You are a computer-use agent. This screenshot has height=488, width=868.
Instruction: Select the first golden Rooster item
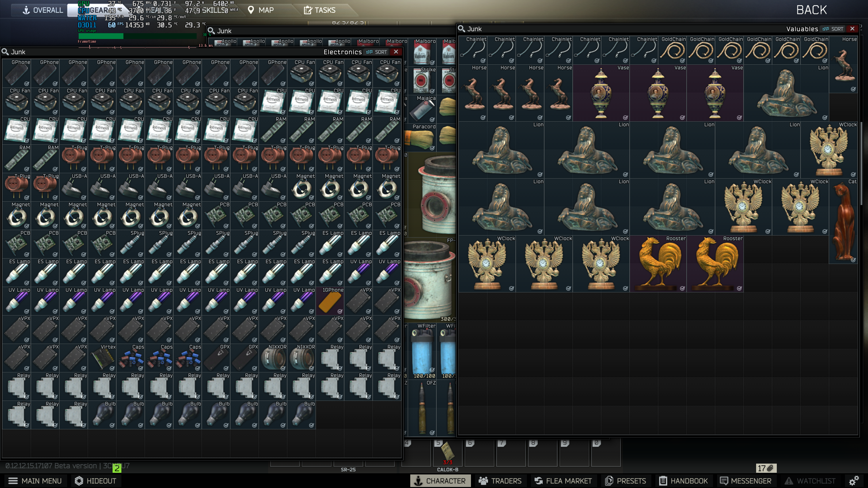(x=658, y=264)
